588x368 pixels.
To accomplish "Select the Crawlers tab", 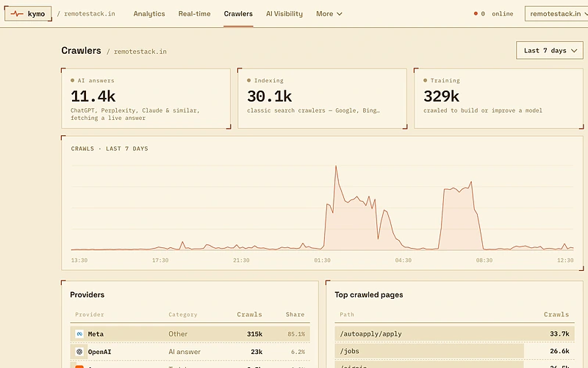I will (238, 14).
